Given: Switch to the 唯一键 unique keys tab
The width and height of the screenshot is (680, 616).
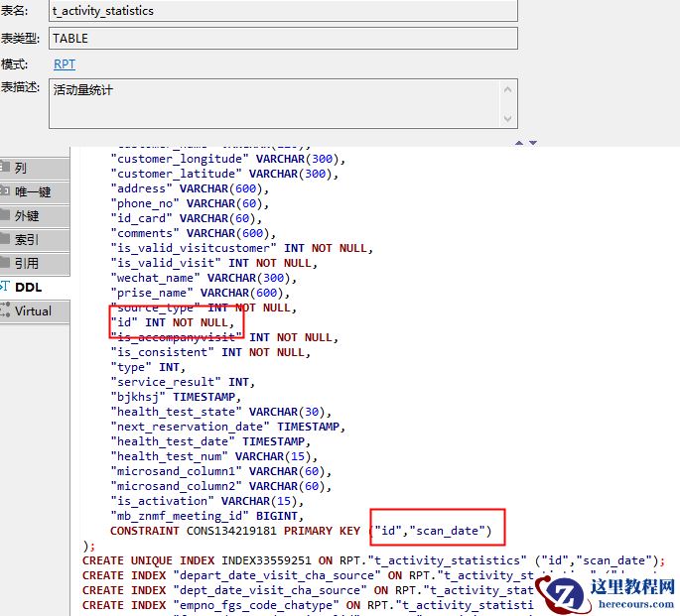Looking at the screenshot, I should (x=35, y=191).
